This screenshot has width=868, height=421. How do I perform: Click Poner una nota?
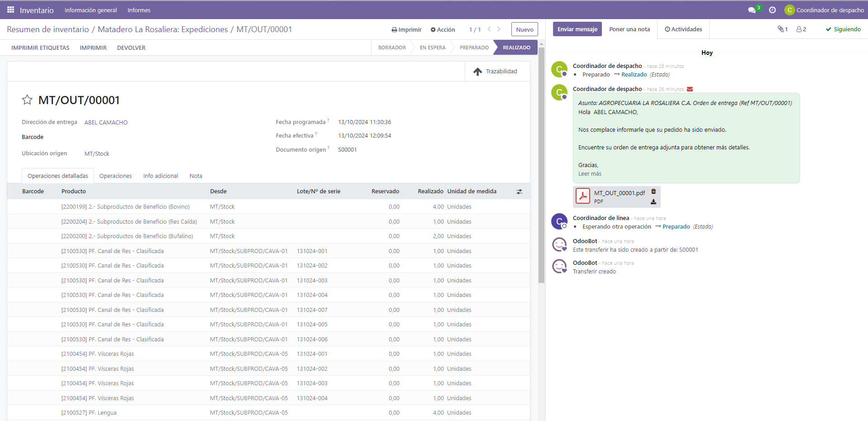coord(630,29)
